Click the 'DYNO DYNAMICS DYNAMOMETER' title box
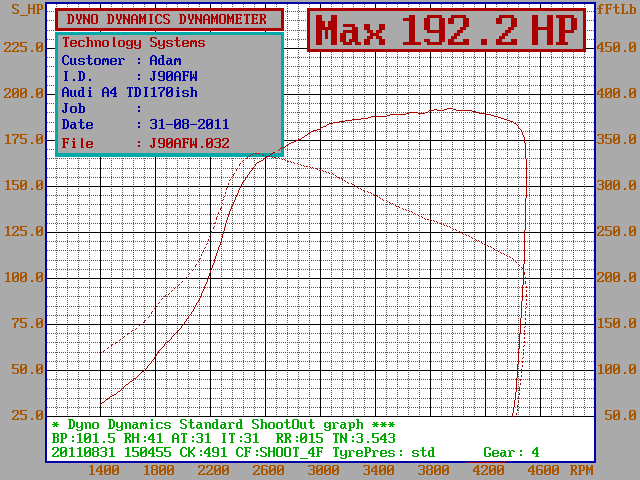The height and width of the screenshot is (480, 640). tap(169, 19)
